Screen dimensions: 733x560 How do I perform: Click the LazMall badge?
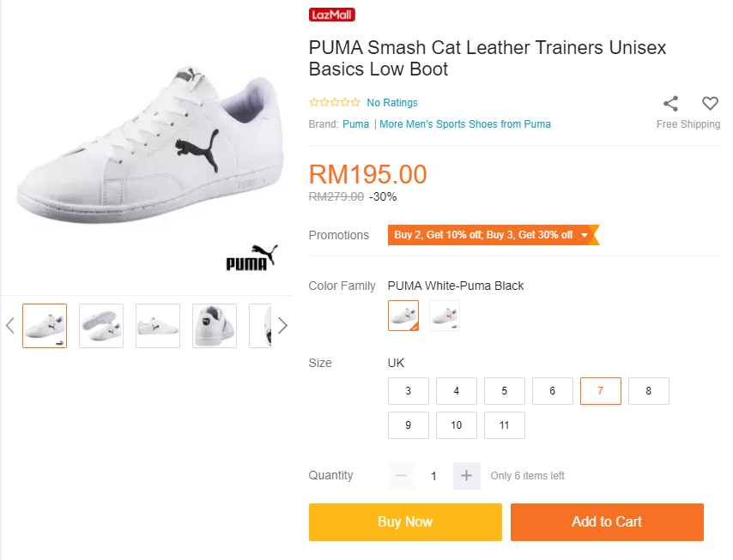pos(331,15)
